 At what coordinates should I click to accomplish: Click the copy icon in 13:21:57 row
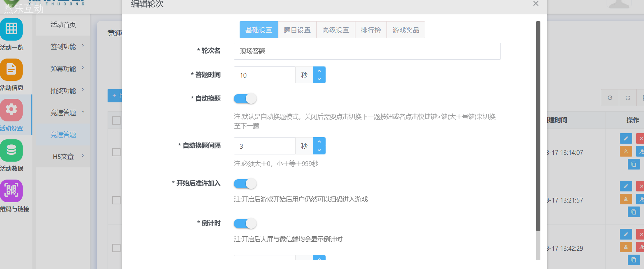pos(634,212)
